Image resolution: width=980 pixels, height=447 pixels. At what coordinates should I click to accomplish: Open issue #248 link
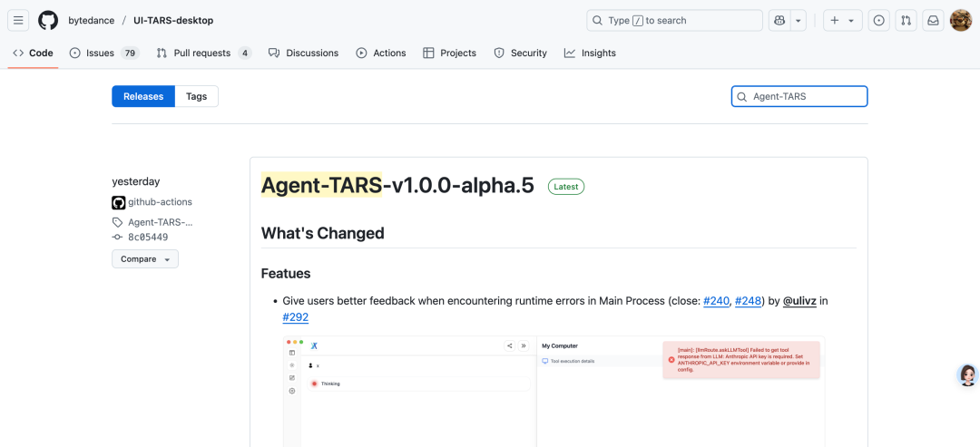click(x=748, y=301)
